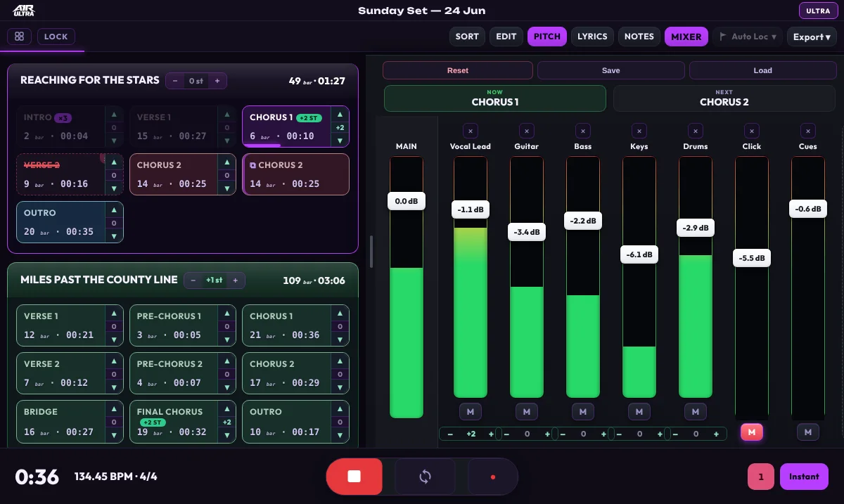Screen dimensions: 844x504
Task: Mute the Drums channel
Action: [696, 411]
